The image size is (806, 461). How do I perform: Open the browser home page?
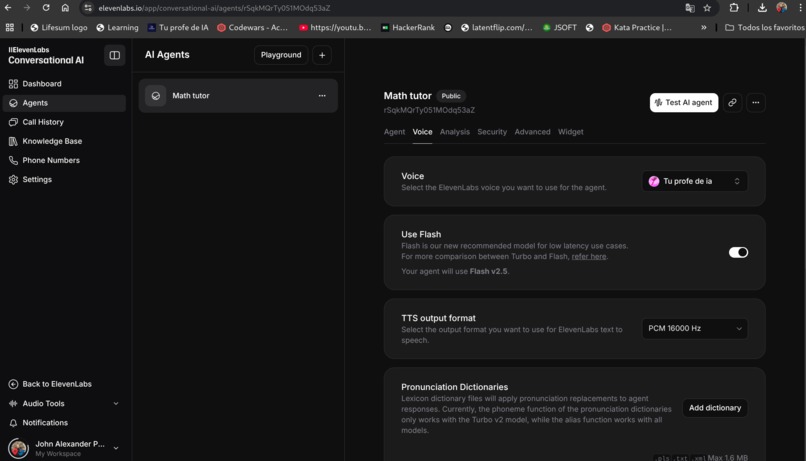tap(65, 8)
